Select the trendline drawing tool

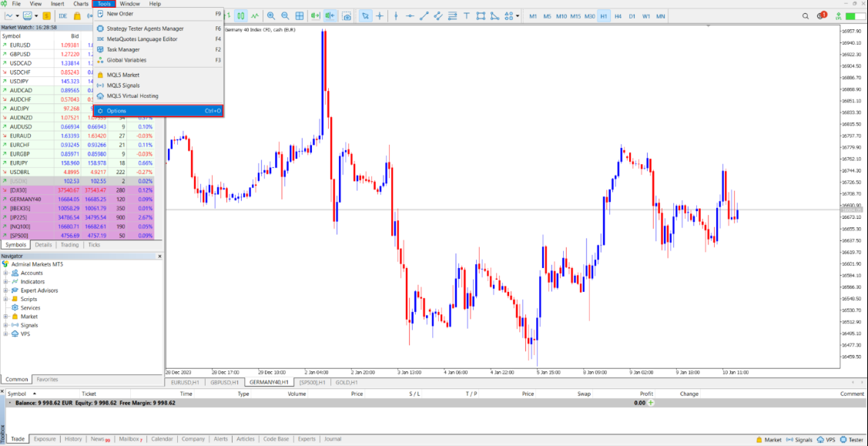pyautogui.click(x=424, y=16)
